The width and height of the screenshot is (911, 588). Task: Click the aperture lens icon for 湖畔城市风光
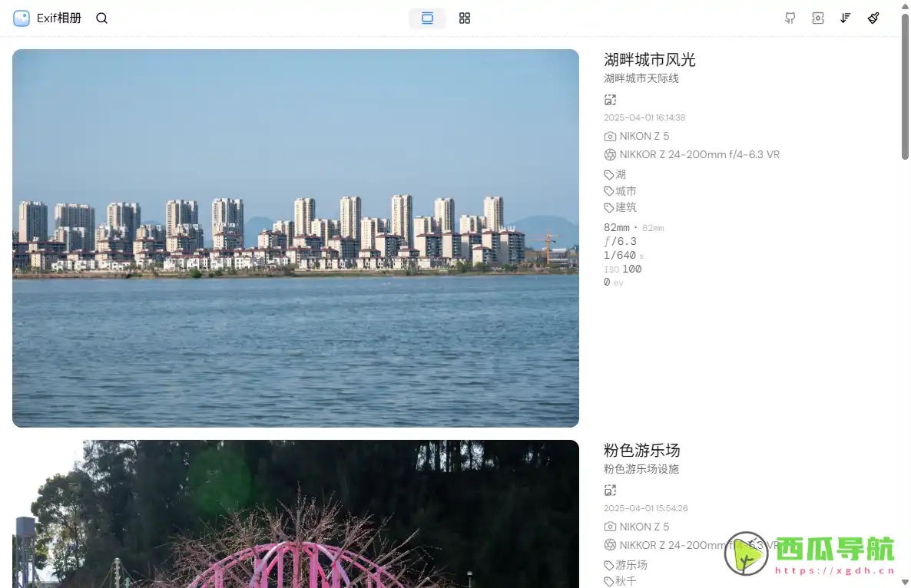[610, 155]
